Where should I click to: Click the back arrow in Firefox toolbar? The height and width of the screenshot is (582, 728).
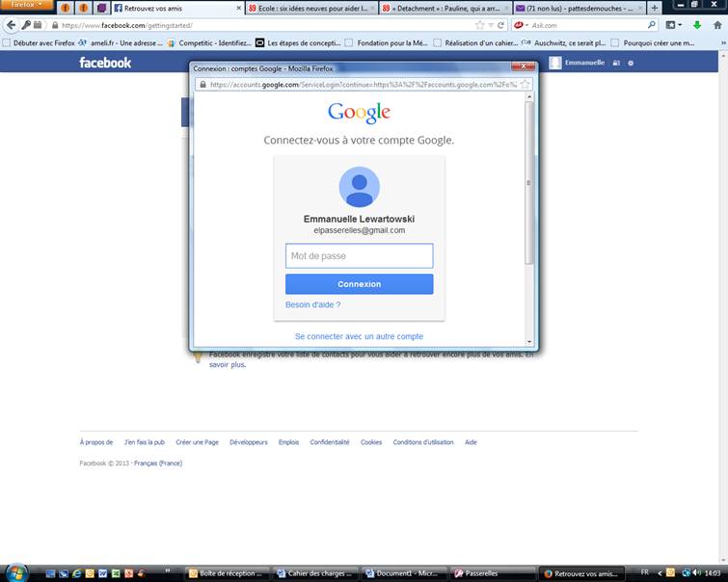tap(12, 25)
